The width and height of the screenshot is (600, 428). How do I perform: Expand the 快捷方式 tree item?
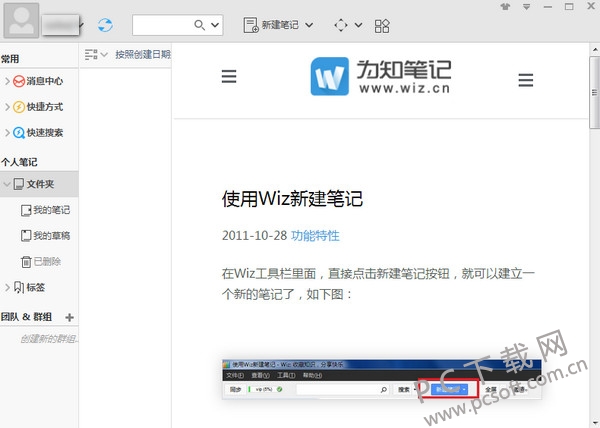click(7, 107)
